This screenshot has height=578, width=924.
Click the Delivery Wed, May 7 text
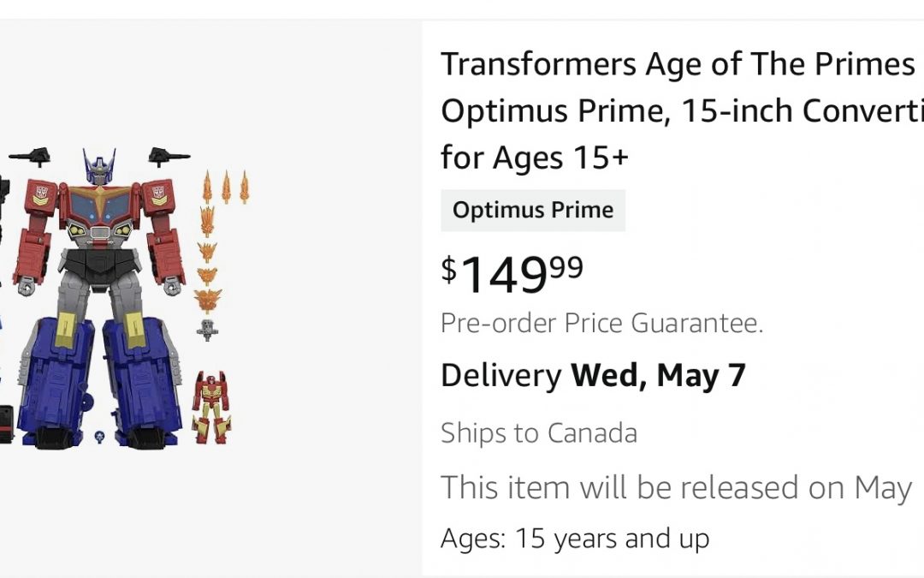[593, 374]
